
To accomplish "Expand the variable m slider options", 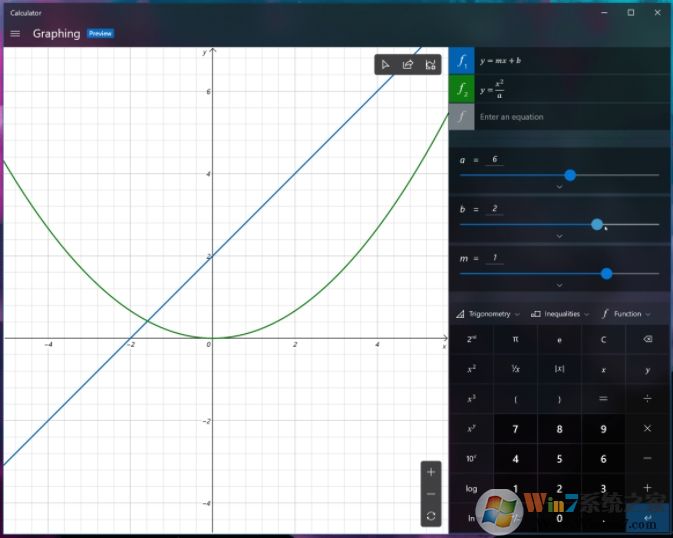I will pyautogui.click(x=559, y=285).
